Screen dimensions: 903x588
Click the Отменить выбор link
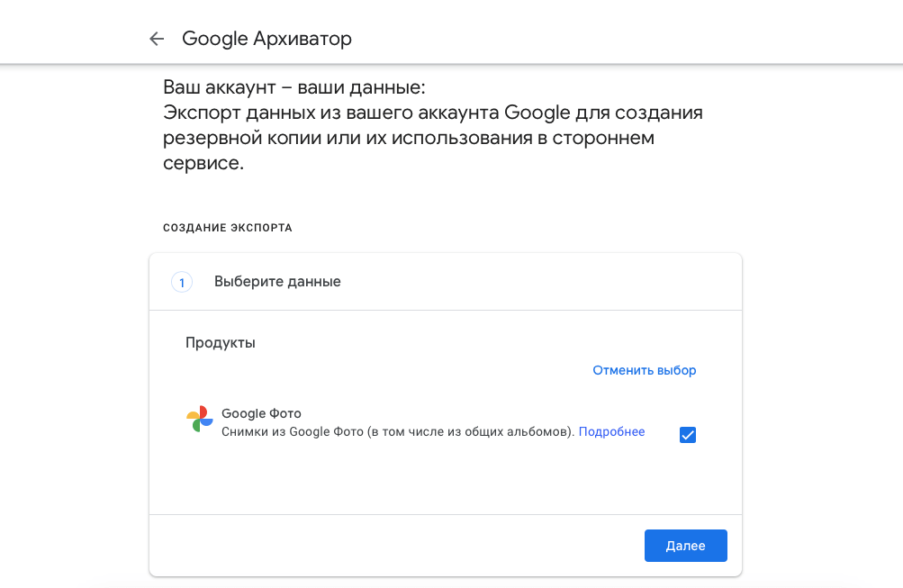tap(644, 370)
